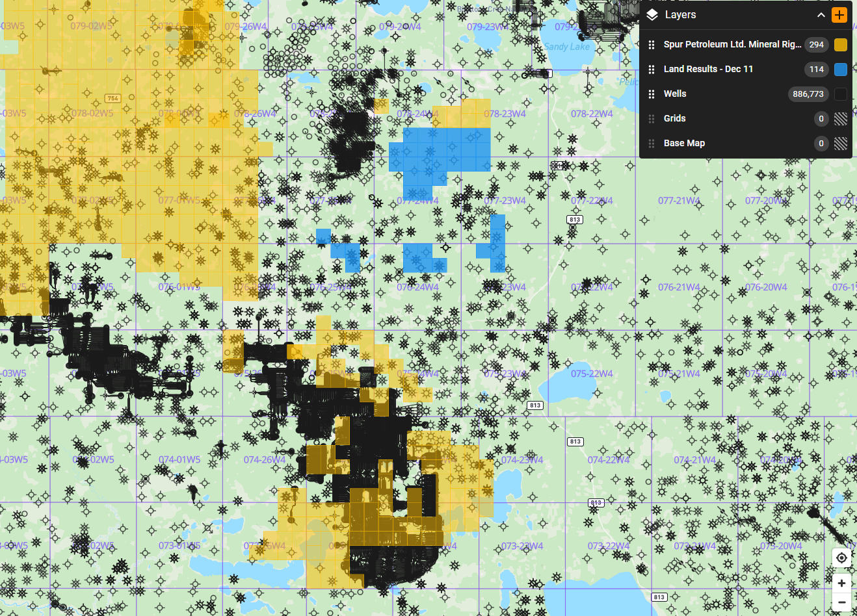Viewport: 857px width, 616px height.
Task: Click the Wells 886,773 count badge
Action: [x=808, y=94]
